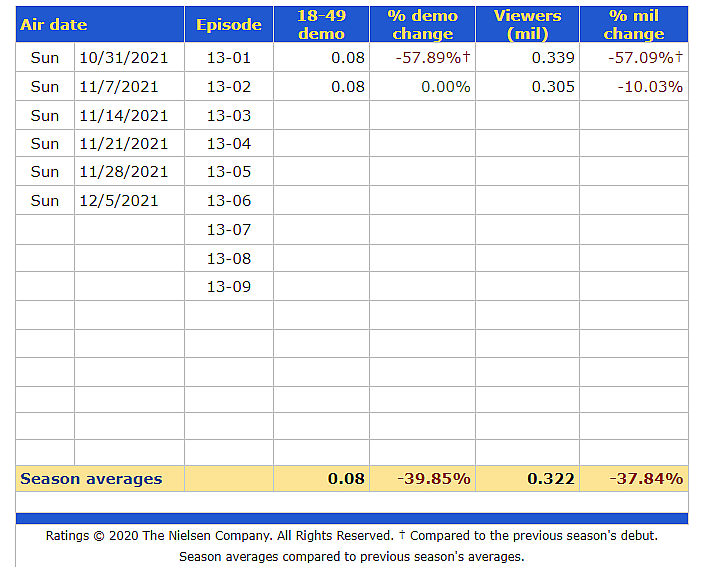
Task: Select the % demo change header
Action: (422, 25)
